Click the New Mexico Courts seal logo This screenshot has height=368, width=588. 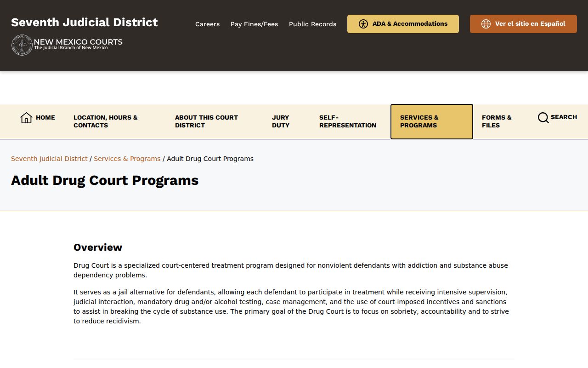pos(22,45)
